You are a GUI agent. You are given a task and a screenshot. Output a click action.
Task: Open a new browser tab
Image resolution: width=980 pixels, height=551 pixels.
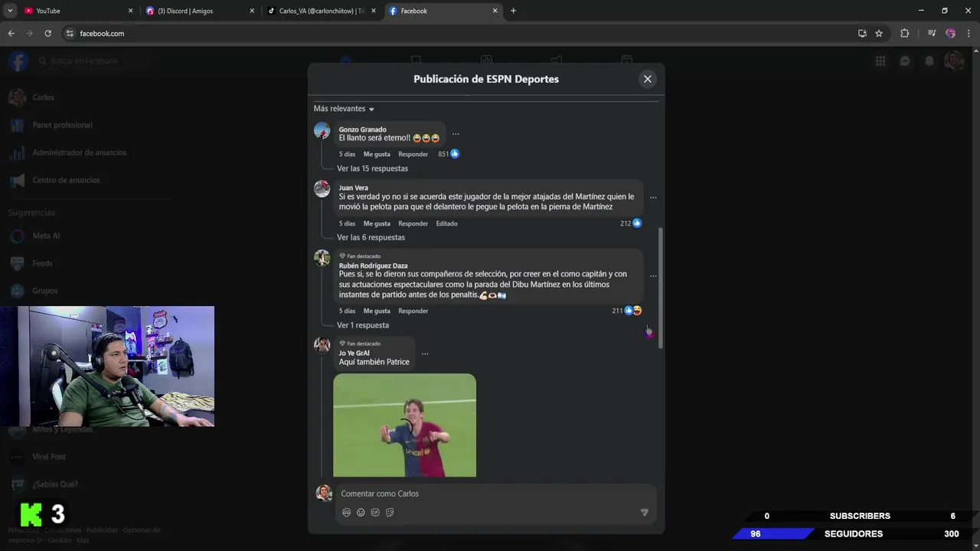pos(513,11)
